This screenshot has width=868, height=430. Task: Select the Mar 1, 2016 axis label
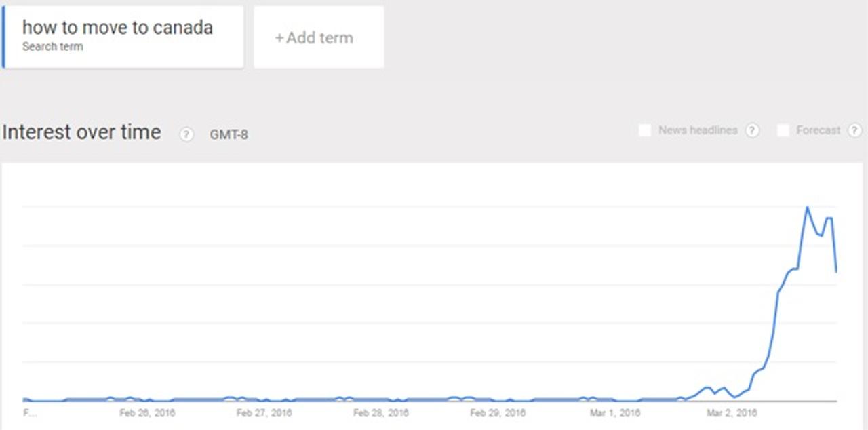[x=615, y=412]
